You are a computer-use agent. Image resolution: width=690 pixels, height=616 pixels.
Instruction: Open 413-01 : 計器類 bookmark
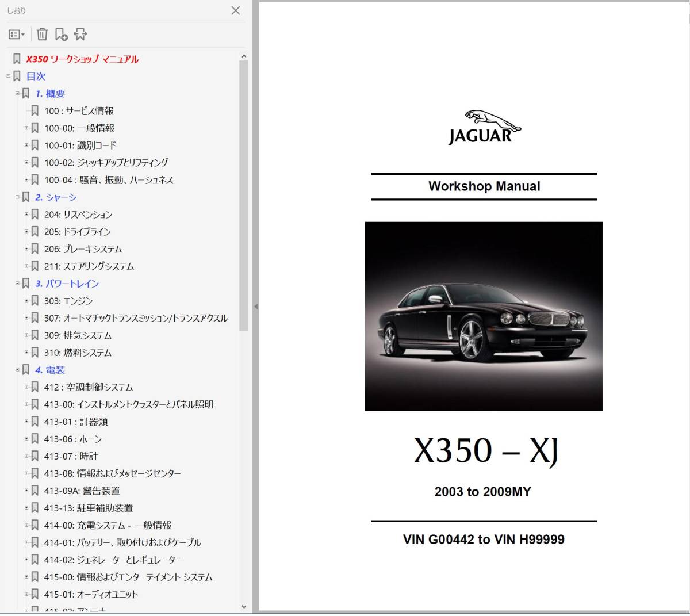point(76,422)
